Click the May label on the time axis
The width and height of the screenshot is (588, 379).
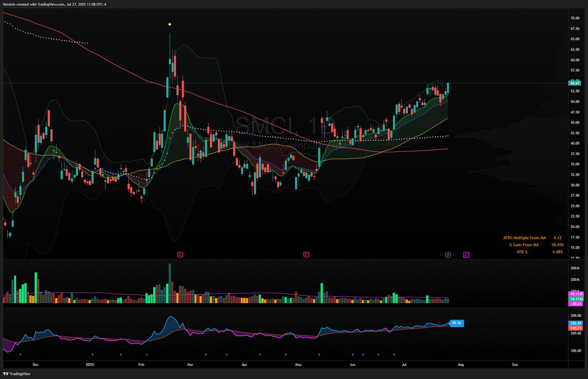coord(298,364)
